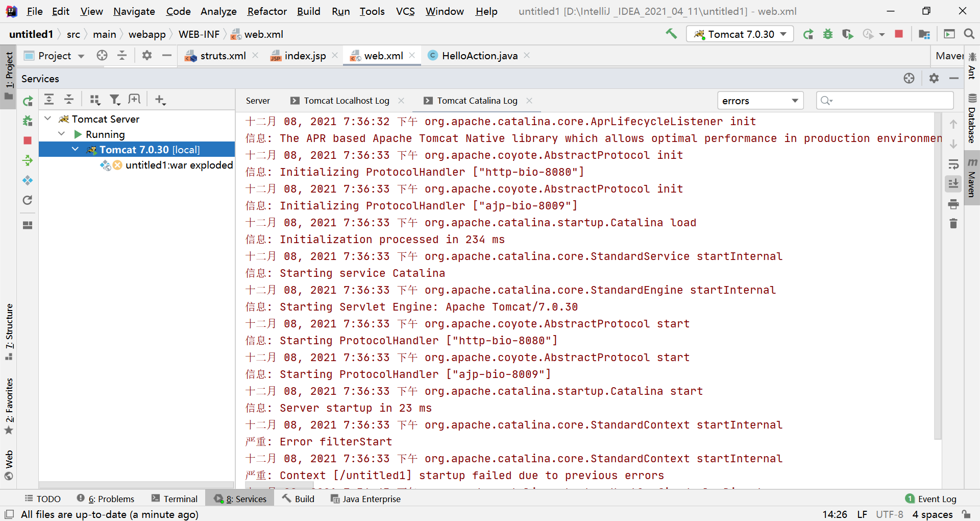Open the 6: Problems tool window
Viewport: 980px width, 521px height.
click(x=106, y=499)
